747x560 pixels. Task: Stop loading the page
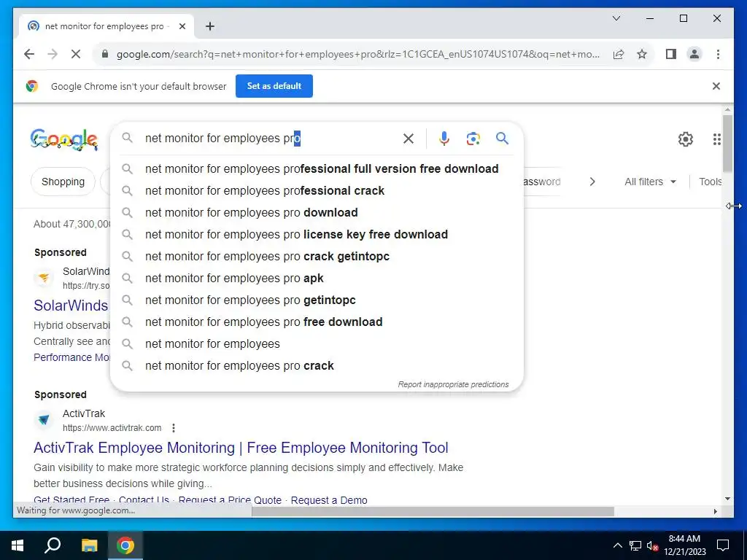(76, 54)
